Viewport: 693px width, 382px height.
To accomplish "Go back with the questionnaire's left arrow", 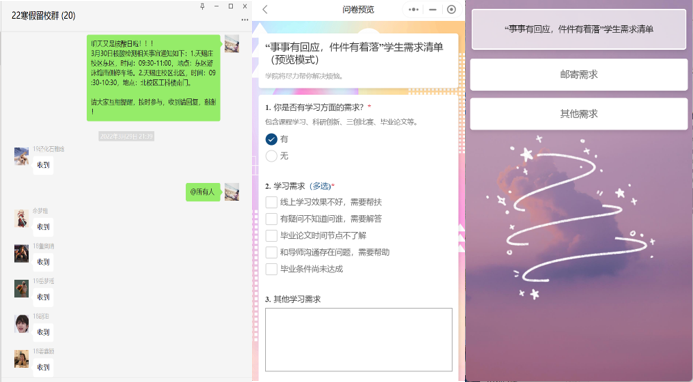I will coord(265,10).
